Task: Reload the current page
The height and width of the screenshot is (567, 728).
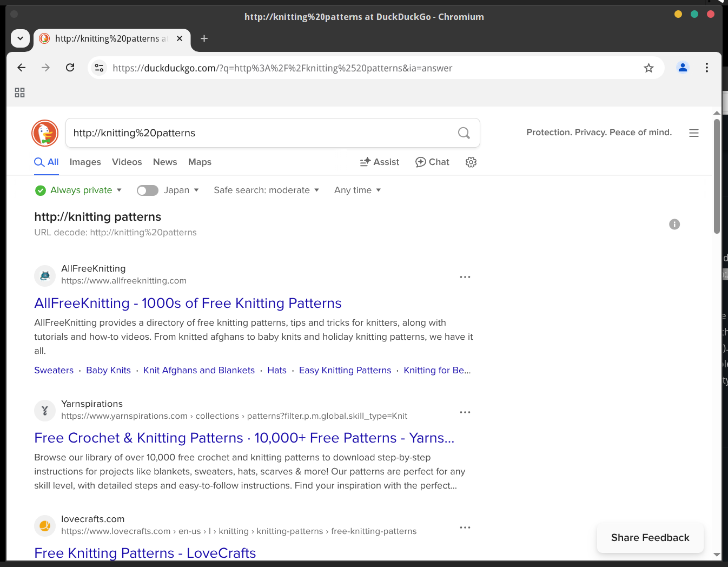Action: [x=70, y=68]
